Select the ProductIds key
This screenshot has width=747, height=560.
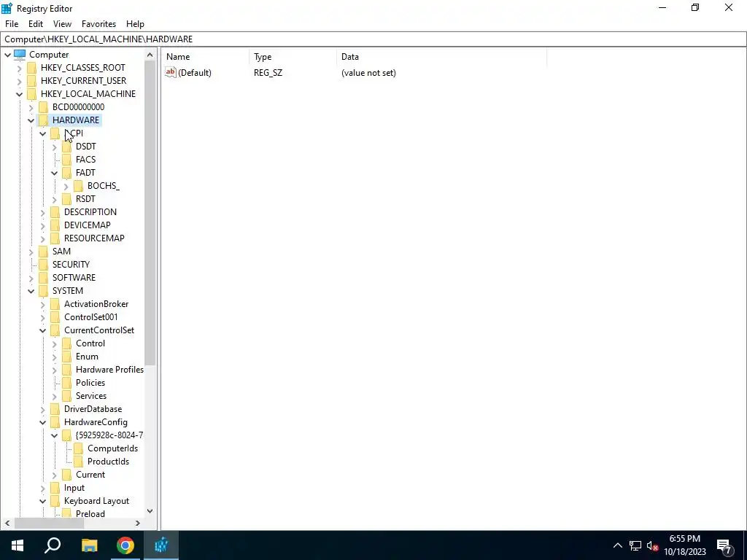108,462
